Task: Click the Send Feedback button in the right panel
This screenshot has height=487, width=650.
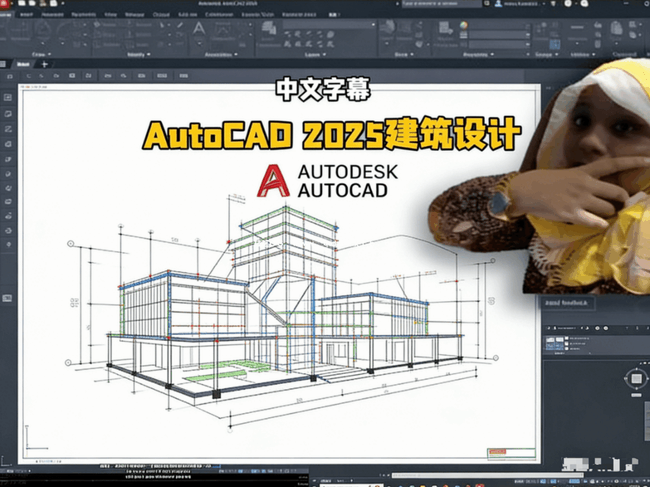Action: click(x=567, y=303)
